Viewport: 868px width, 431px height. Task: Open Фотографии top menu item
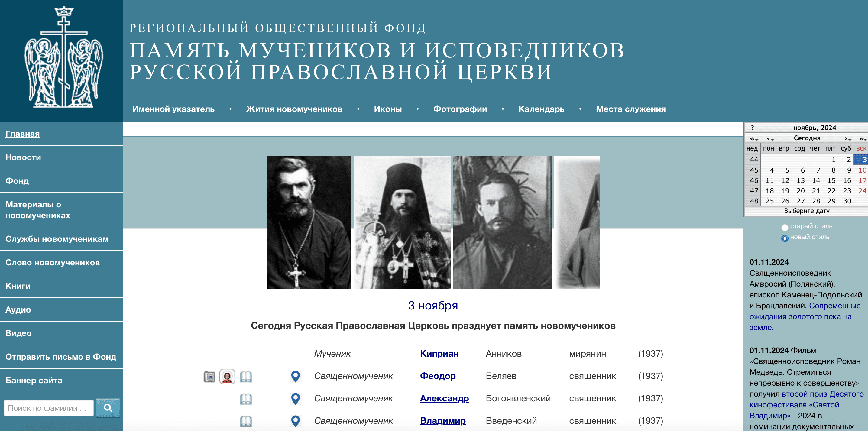click(460, 109)
